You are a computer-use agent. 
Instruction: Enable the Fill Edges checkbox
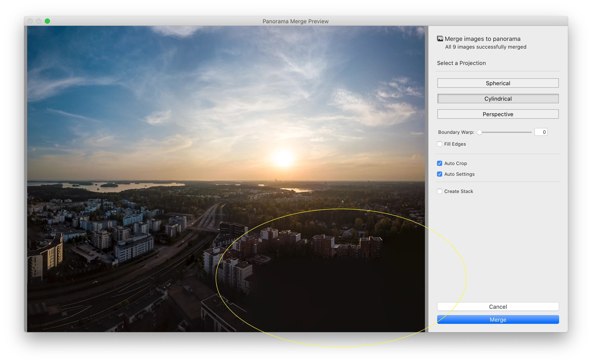[x=440, y=144]
